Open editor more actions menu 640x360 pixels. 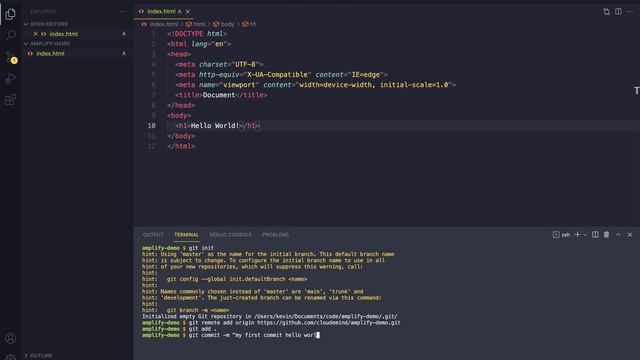[630, 11]
